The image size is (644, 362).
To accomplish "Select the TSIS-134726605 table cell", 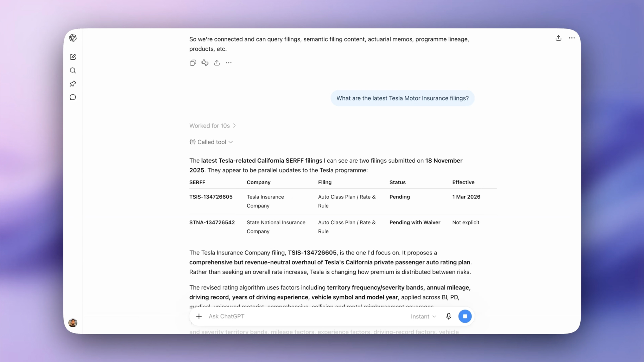I will click(211, 197).
